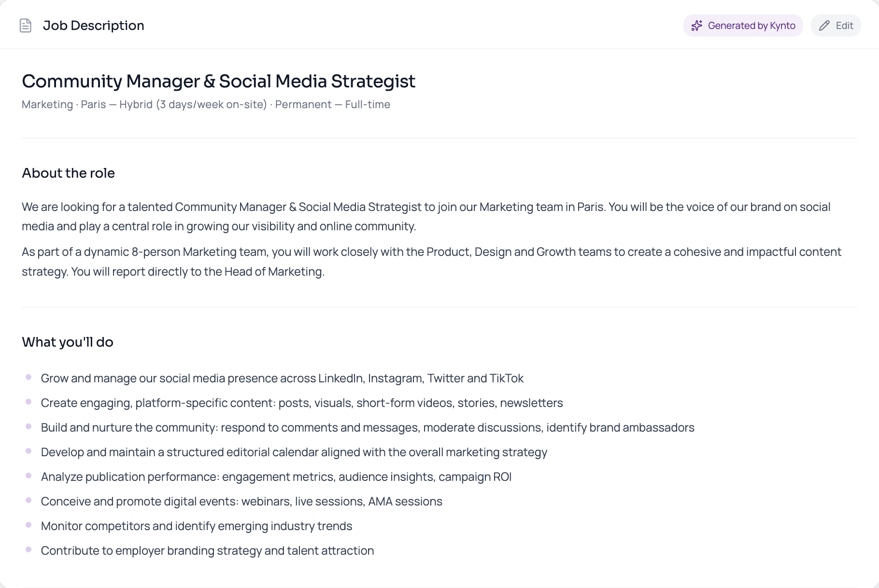
Task: Click the What you'll do heading
Action: [x=68, y=342]
